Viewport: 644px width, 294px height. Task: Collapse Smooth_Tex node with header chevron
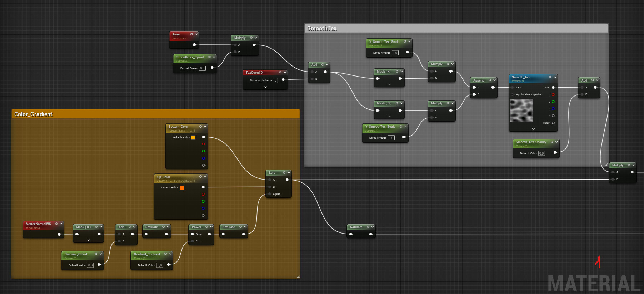(x=555, y=77)
